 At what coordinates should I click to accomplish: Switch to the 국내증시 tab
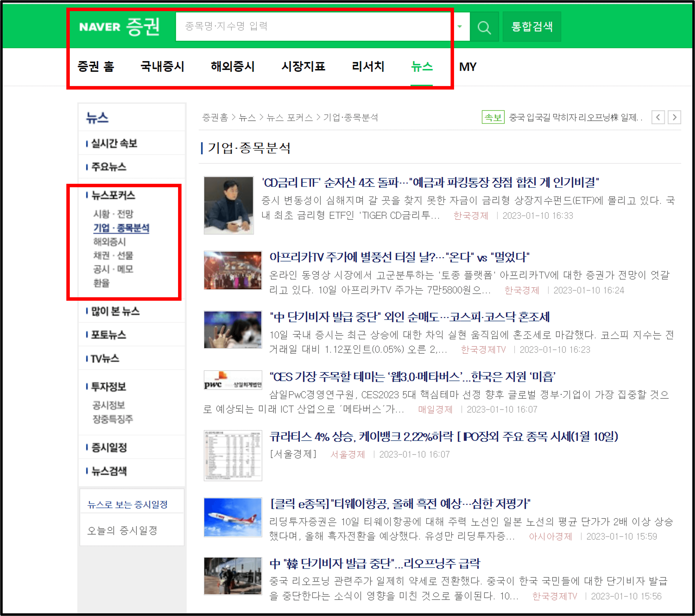(162, 67)
